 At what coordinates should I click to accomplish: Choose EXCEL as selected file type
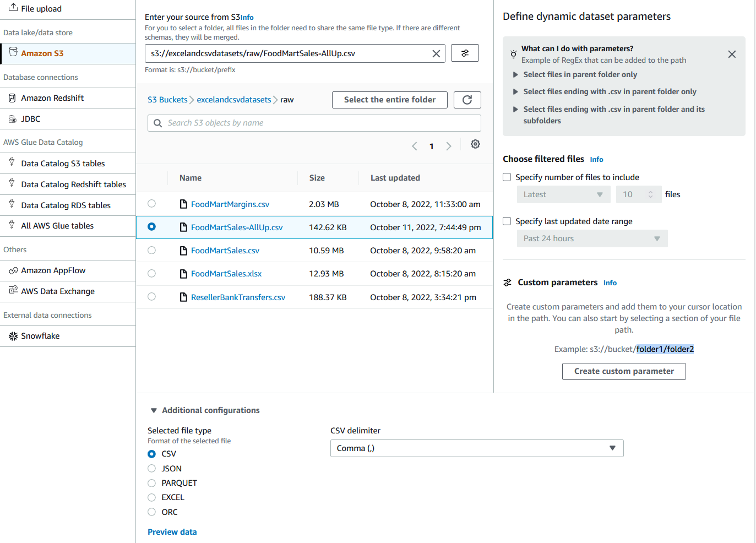click(x=151, y=497)
